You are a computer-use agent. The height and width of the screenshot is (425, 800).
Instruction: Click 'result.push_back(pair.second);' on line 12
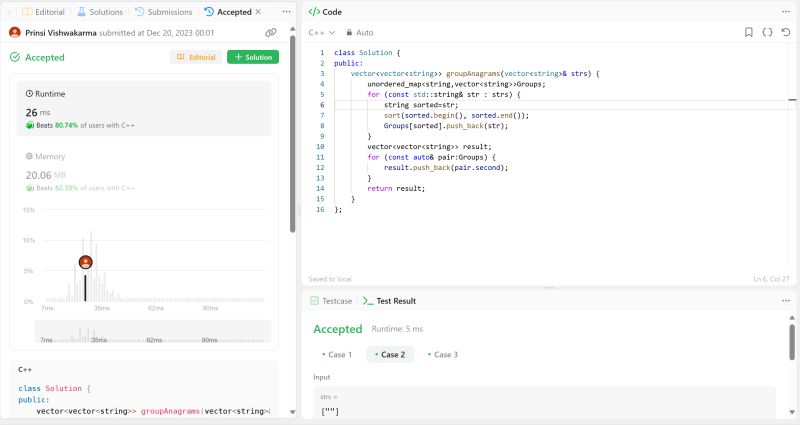pos(446,168)
